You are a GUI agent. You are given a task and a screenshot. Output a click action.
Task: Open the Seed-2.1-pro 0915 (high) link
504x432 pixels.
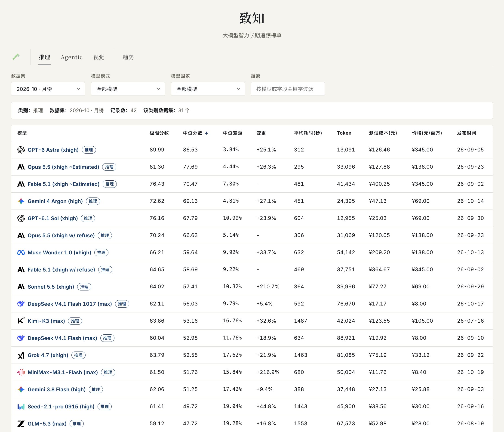tap(61, 406)
